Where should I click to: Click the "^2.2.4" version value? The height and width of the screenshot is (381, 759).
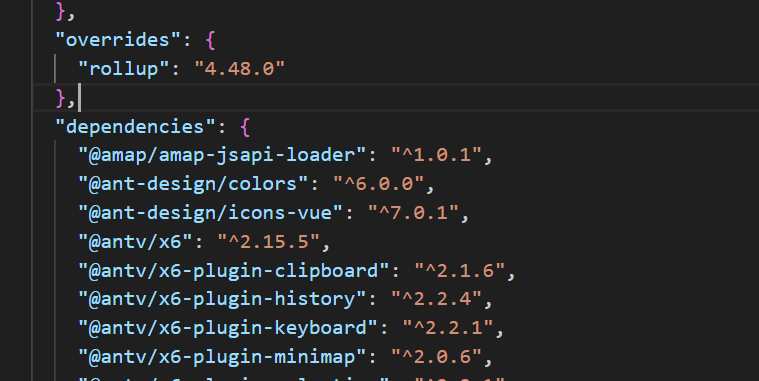pos(437,299)
